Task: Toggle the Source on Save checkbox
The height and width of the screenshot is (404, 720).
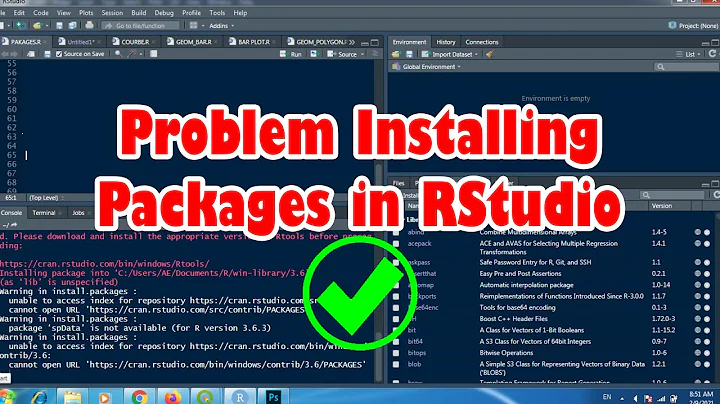Action: 59,54
